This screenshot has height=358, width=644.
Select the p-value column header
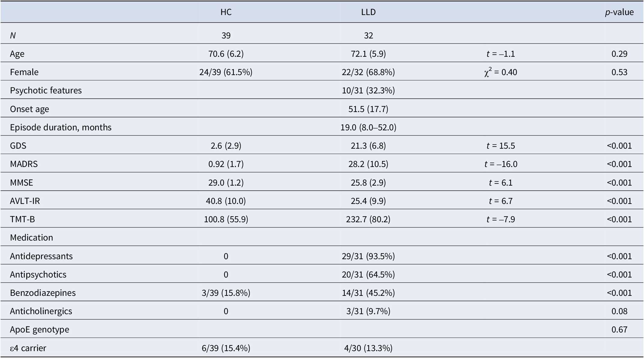click(619, 12)
